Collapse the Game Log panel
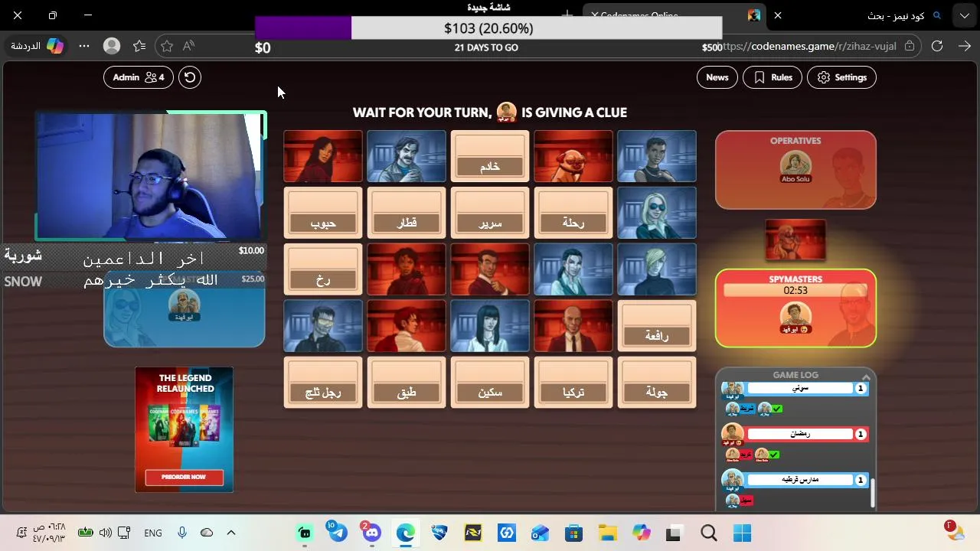 tap(866, 377)
